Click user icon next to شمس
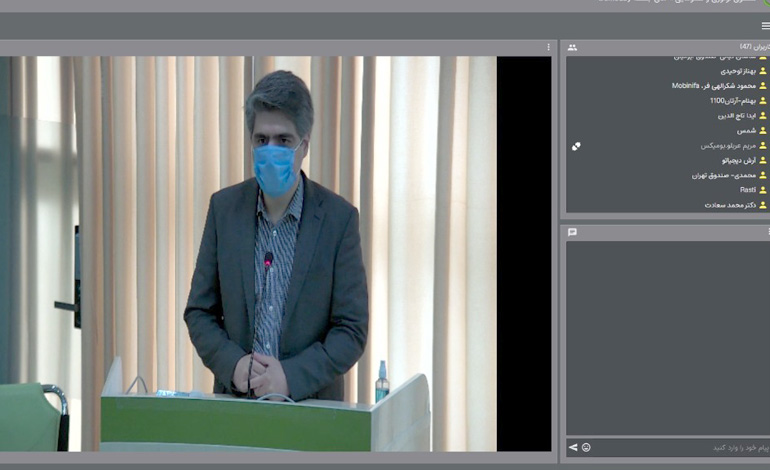The width and height of the screenshot is (770, 470). pos(762,131)
